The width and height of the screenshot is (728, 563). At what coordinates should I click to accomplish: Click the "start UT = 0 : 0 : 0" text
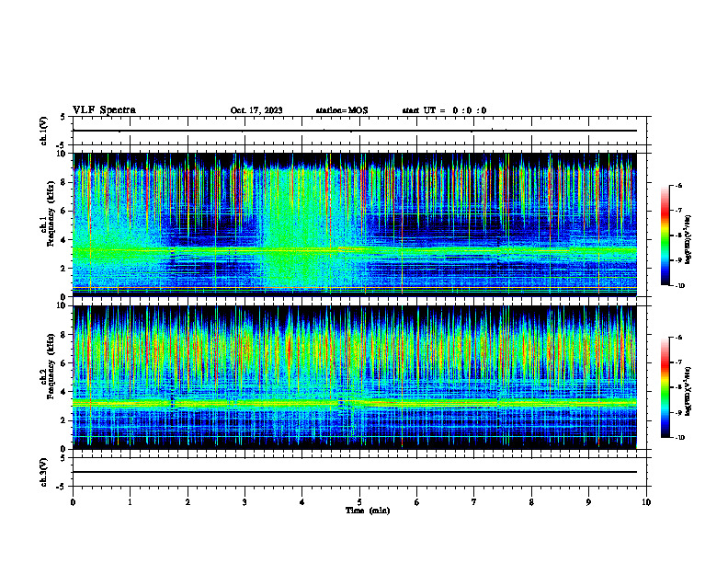pos(444,110)
